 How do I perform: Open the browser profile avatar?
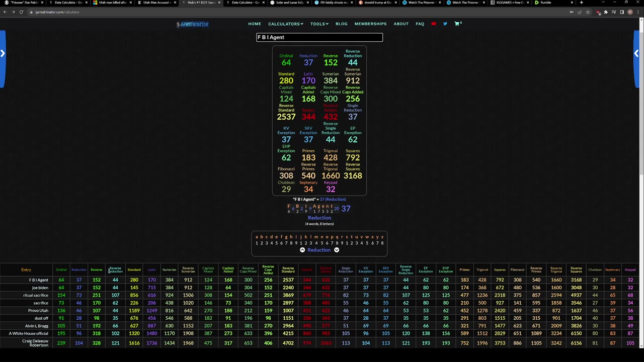pos(630,12)
